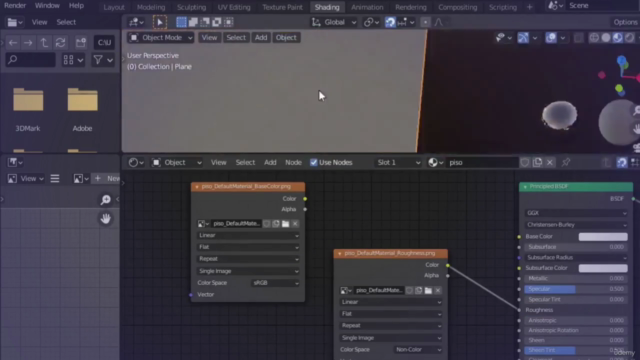Toggle X-ray display mode

click(x=578, y=38)
